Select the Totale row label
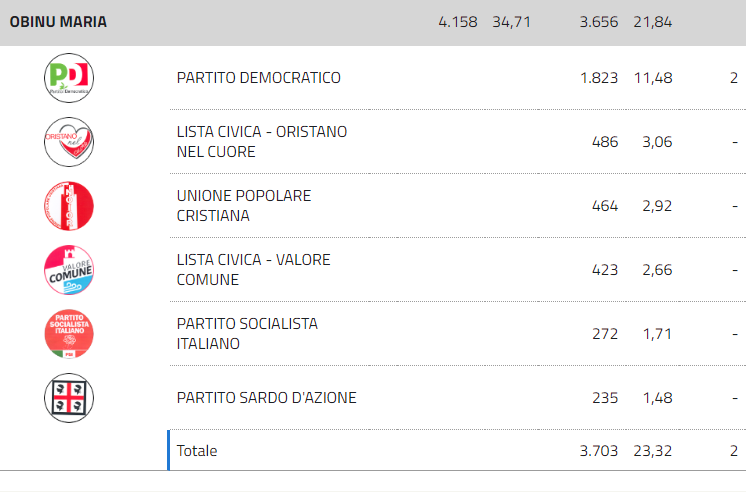746x492 pixels. click(196, 451)
